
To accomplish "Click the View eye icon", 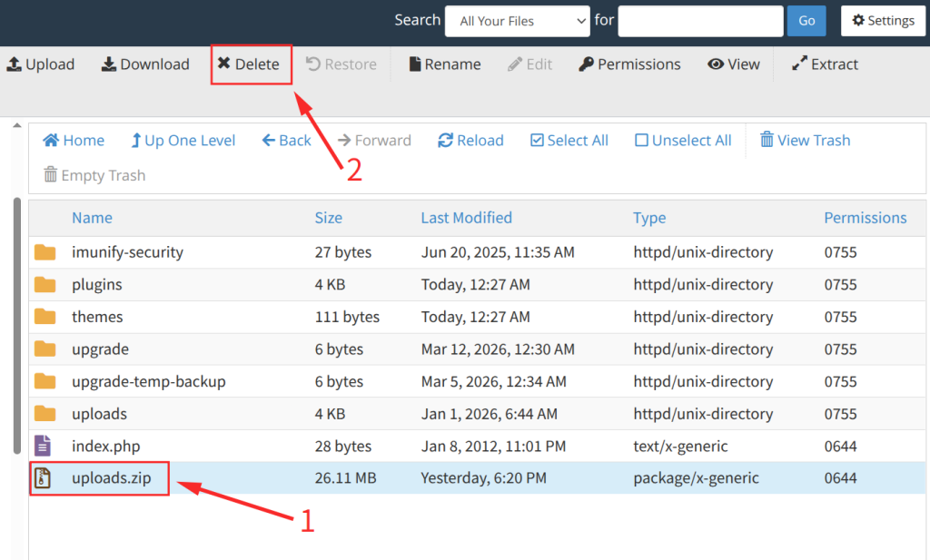I will pyautogui.click(x=716, y=64).
